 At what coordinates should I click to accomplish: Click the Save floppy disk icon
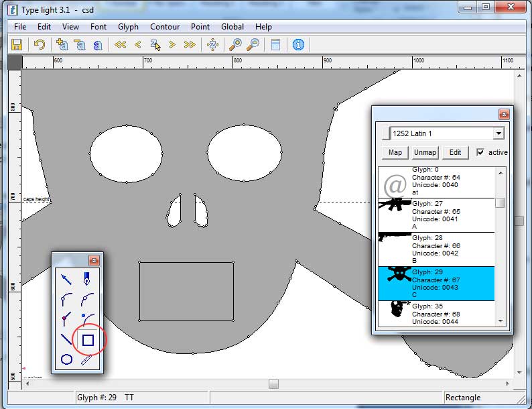pyautogui.click(x=17, y=45)
